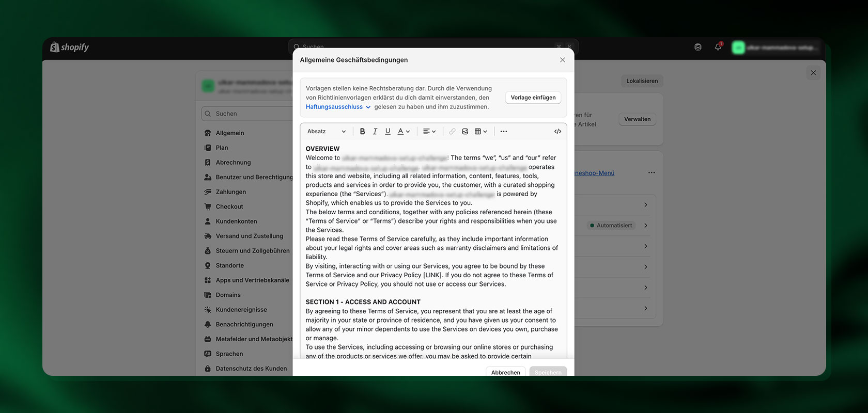868x413 pixels.
Task: Open more formatting options ellipsis
Action: point(504,132)
